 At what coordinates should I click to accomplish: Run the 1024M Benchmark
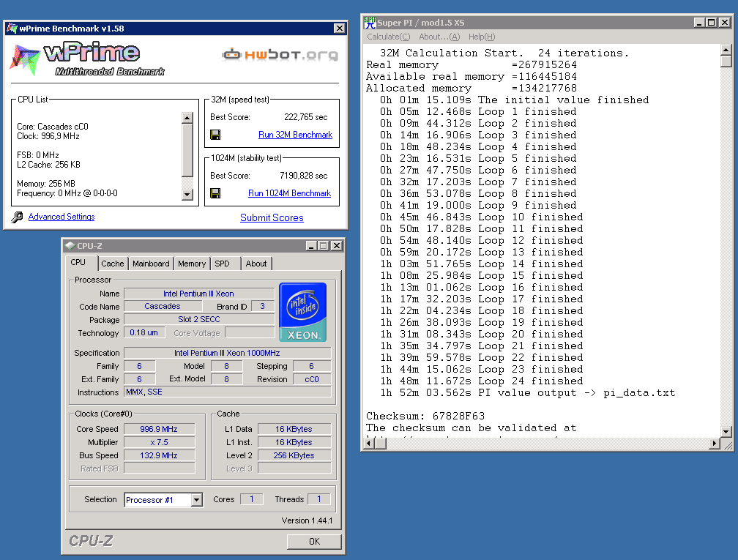[289, 193]
